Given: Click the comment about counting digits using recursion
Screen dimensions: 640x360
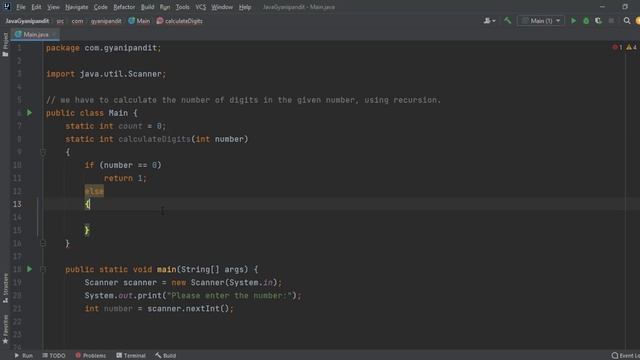Looking at the screenshot, I should pos(244,100).
